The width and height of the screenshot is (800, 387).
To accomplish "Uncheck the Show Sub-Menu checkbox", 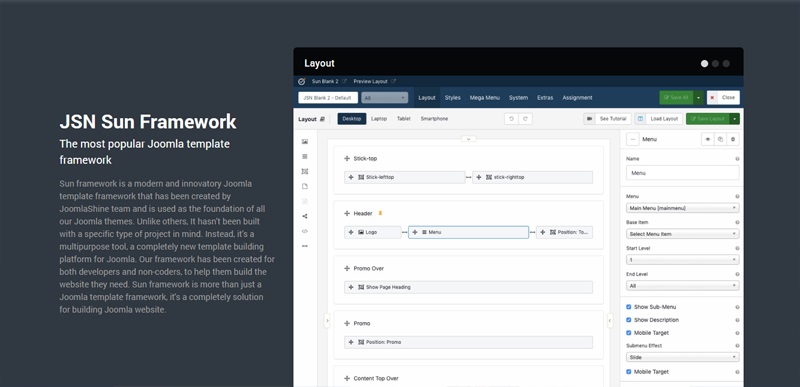I will click(x=629, y=307).
